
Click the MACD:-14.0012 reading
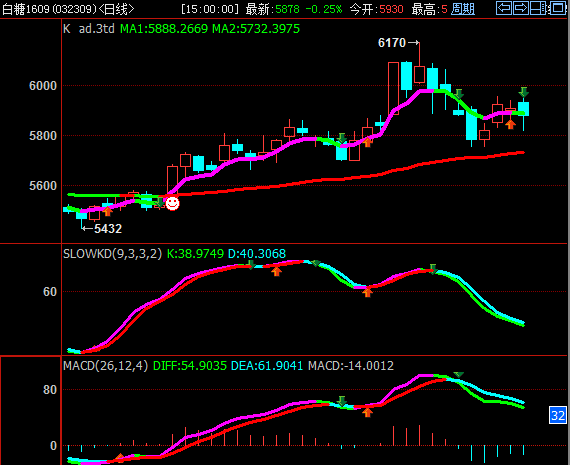351,365
